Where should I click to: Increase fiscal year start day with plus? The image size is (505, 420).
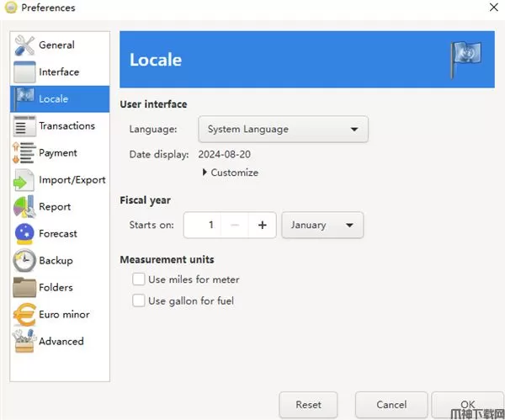click(x=262, y=225)
